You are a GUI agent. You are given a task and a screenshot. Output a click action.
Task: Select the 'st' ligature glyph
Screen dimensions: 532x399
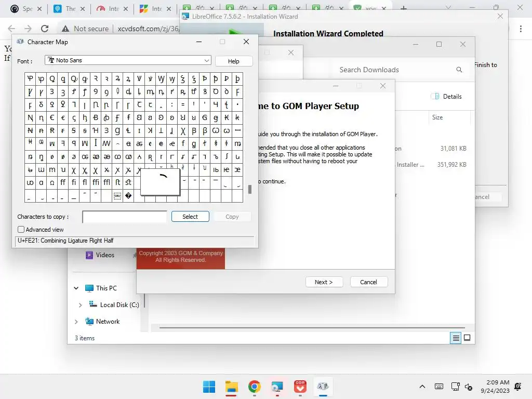pyautogui.click(x=128, y=182)
